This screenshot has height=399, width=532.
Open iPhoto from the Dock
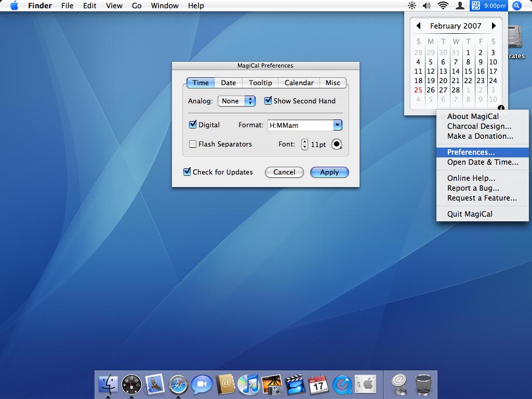tap(272, 385)
